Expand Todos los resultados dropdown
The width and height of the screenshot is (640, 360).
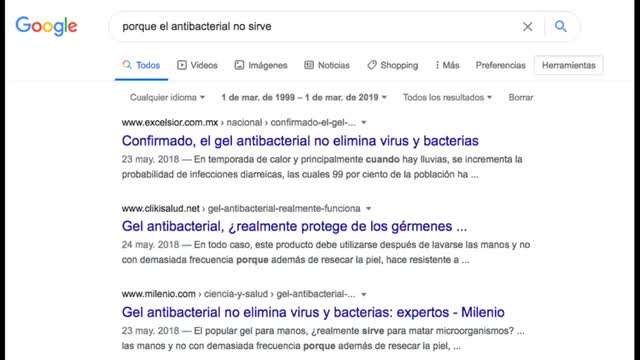tap(447, 98)
